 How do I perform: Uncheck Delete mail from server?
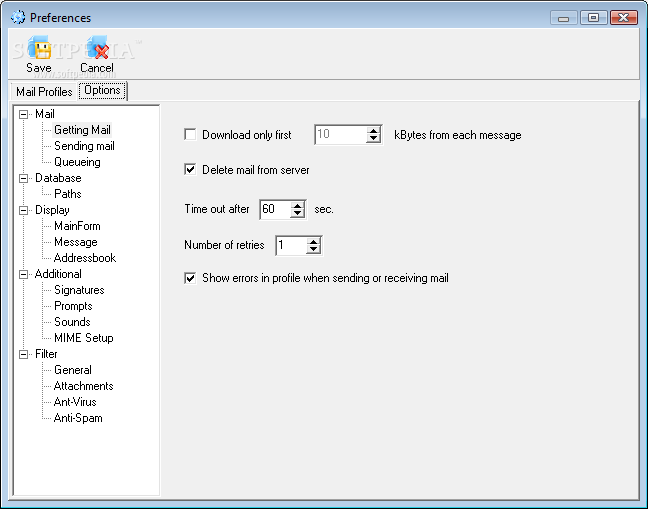[x=190, y=169]
